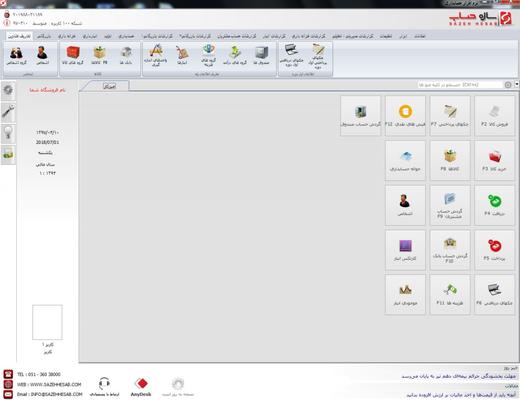The height and width of the screenshot is (400, 520).
Task: Open the red Payment F5 tile
Action: click(494, 250)
